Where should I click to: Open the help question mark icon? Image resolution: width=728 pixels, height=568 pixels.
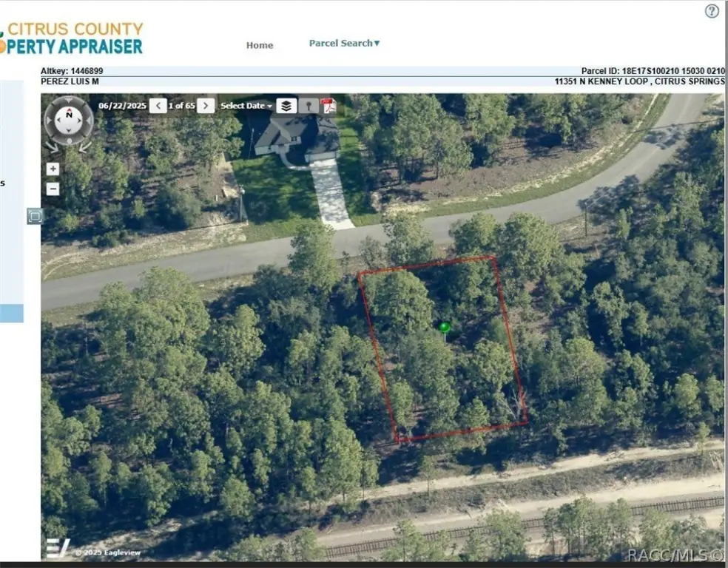point(712,11)
